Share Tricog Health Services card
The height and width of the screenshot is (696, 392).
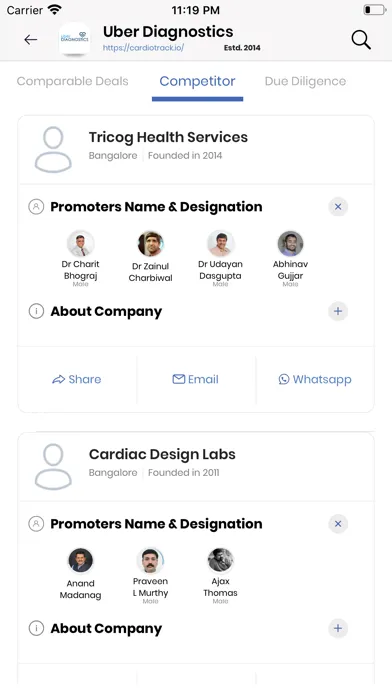click(77, 379)
